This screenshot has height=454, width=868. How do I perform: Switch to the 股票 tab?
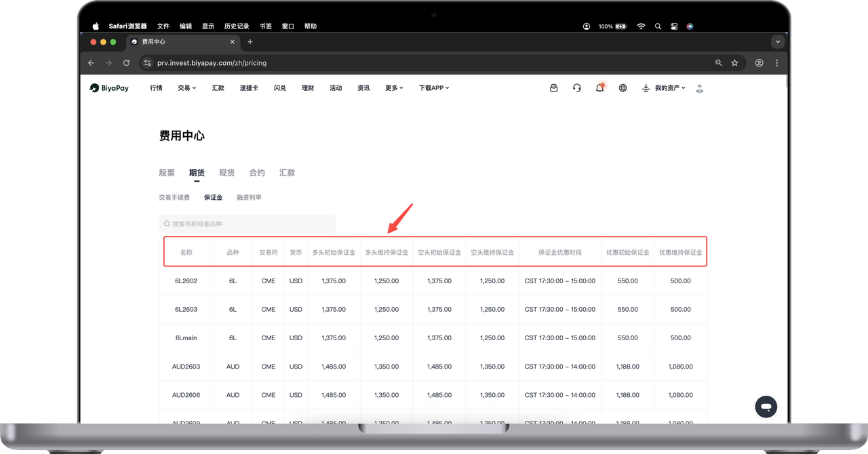tap(167, 173)
